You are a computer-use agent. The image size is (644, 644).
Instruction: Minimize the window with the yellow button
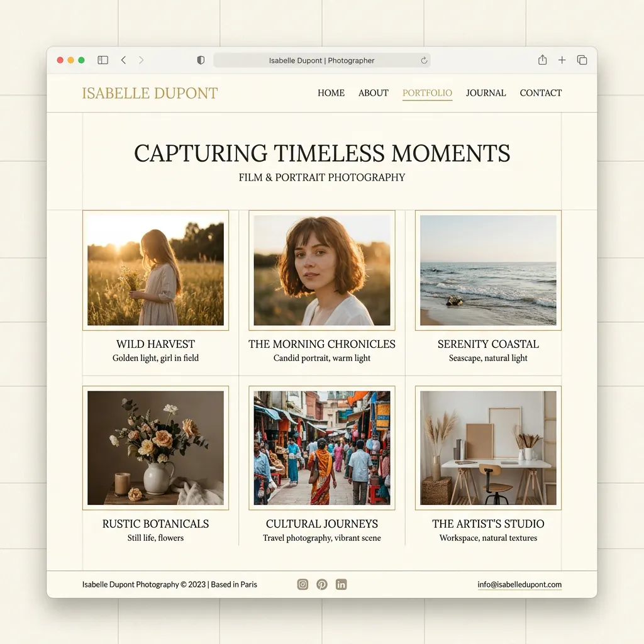(x=70, y=60)
